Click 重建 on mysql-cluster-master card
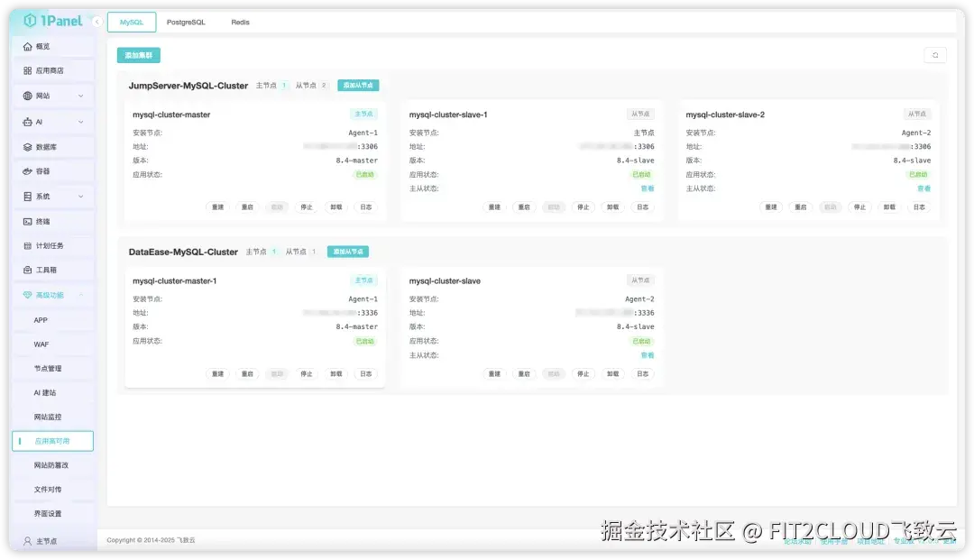The height and width of the screenshot is (560, 974). click(217, 207)
